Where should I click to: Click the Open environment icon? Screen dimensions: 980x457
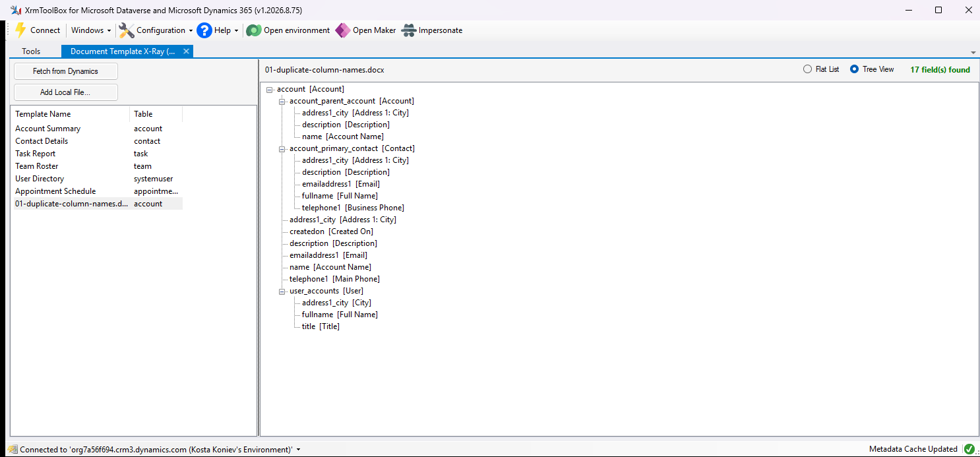(254, 30)
